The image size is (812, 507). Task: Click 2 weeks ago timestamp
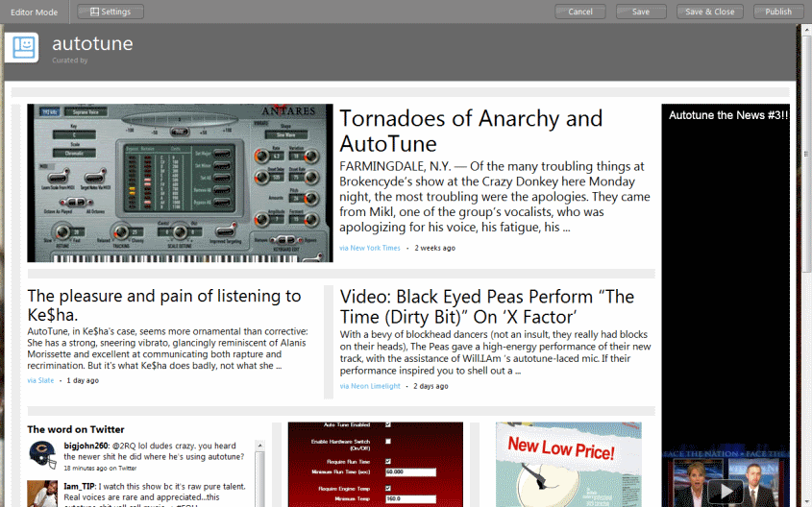coord(435,248)
